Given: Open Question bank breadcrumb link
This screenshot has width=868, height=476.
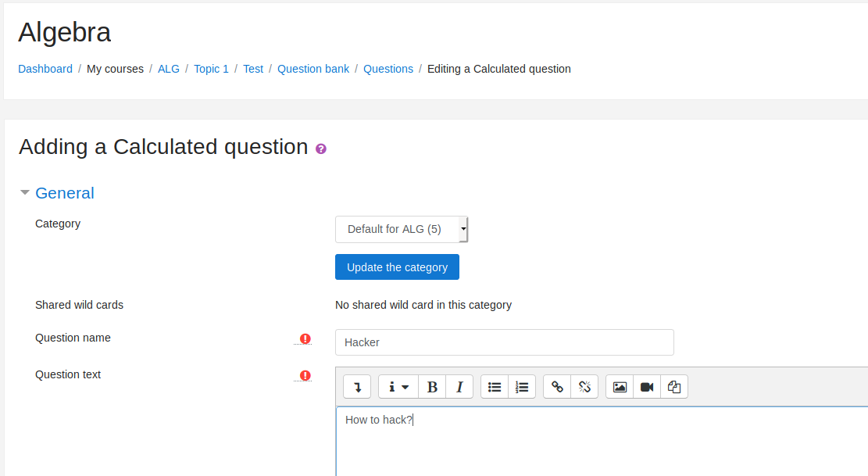Looking at the screenshot, I should point(313,69).
